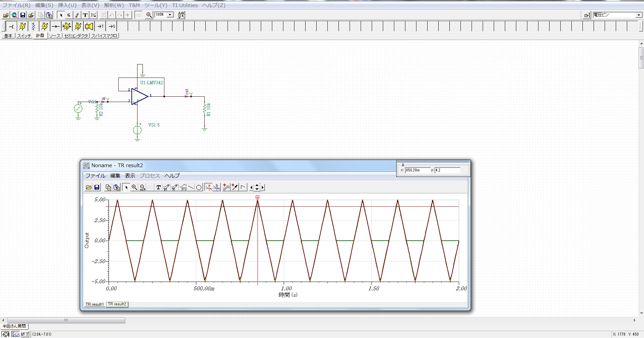Click the waveform diagram icon in status bar

(15, 334)
